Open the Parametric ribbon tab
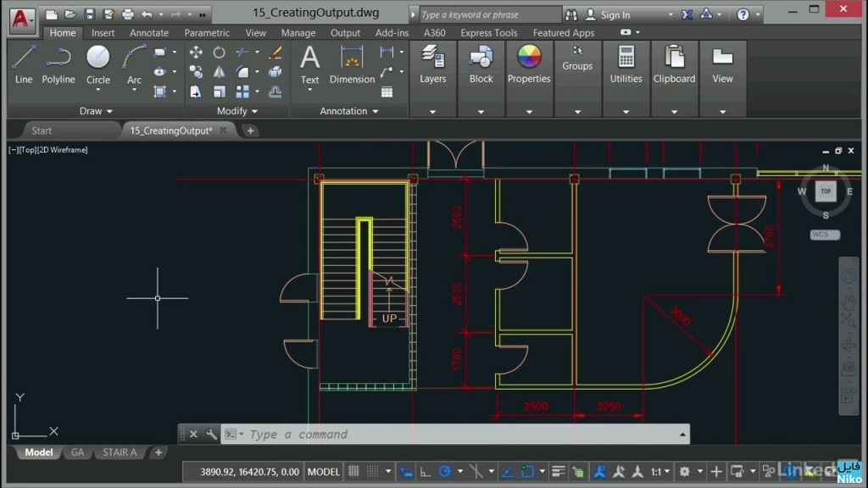The height and width of the screenshot is (488, 868). [x=207, y=33]
